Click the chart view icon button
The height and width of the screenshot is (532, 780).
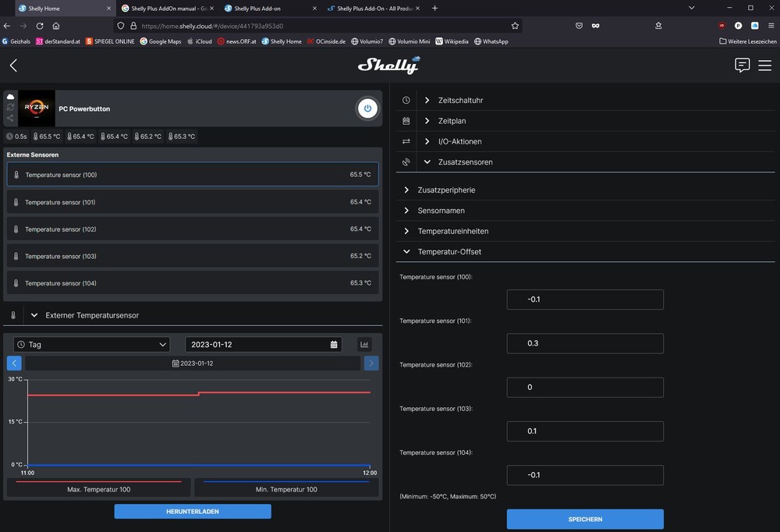364,344
